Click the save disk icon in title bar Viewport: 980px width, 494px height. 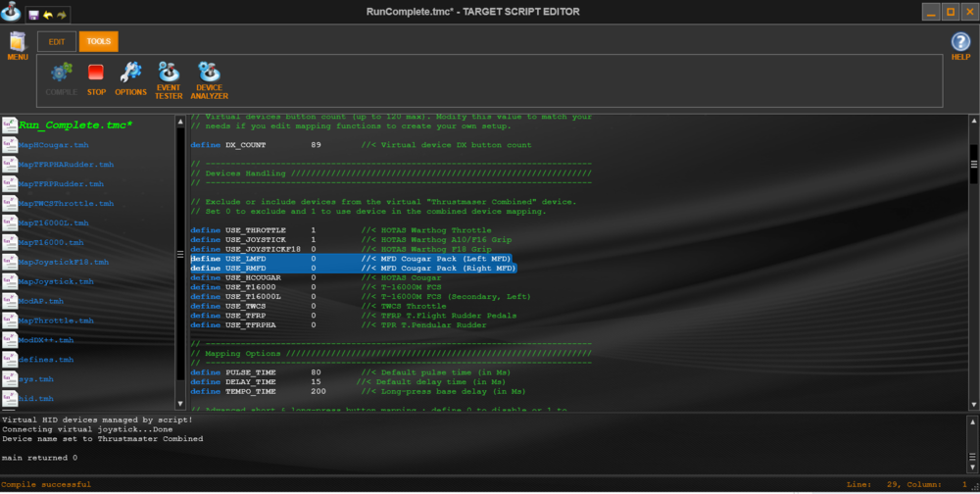pyautogui.click(x=33, y=15)
